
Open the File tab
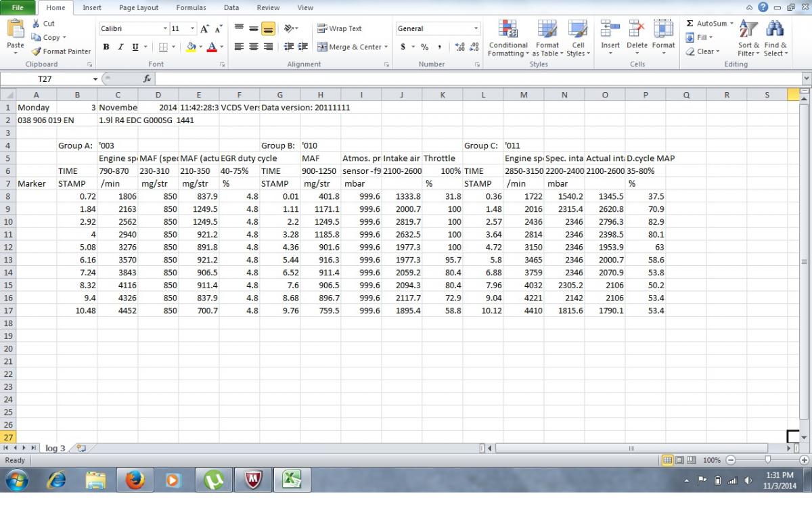[18, 8]
